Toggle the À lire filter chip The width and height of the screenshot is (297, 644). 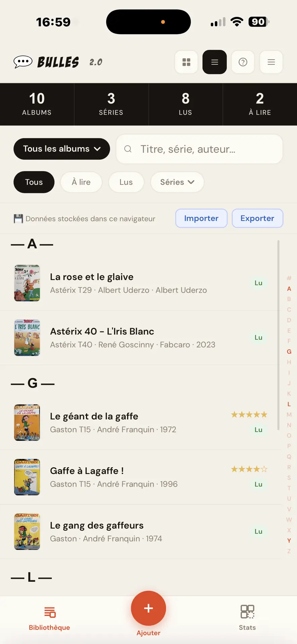81,182
